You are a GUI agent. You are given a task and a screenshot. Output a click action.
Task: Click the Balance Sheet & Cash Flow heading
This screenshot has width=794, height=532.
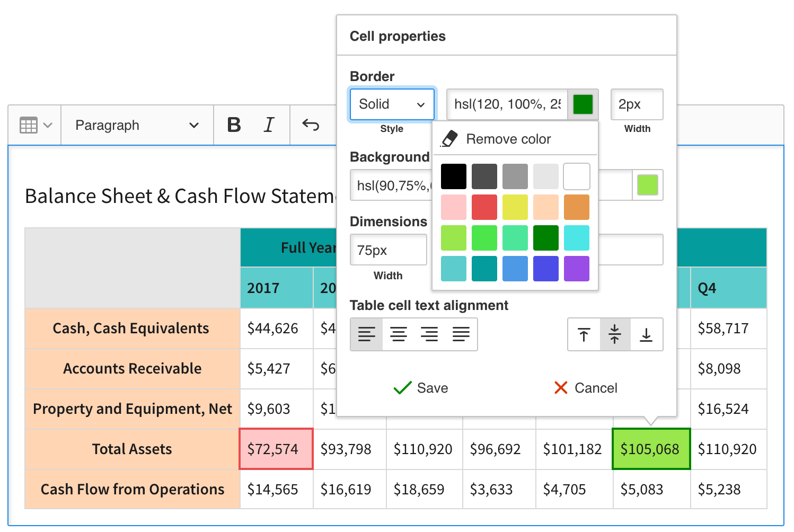[x=180, y=196]
